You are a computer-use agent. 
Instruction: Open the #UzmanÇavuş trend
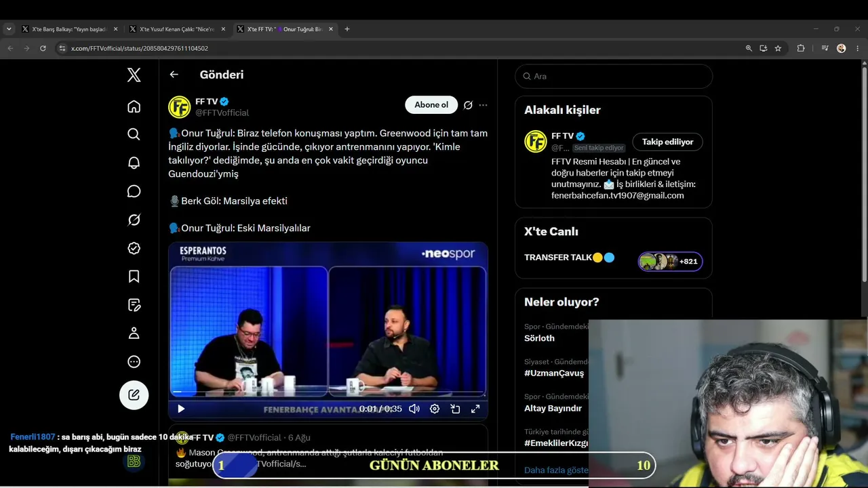click(553, 373)
